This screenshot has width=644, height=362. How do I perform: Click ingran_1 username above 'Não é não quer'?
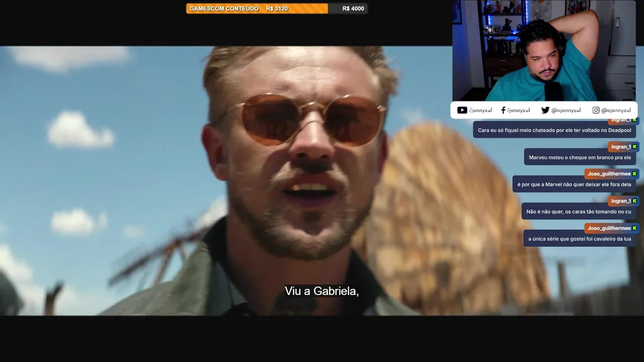621,201
